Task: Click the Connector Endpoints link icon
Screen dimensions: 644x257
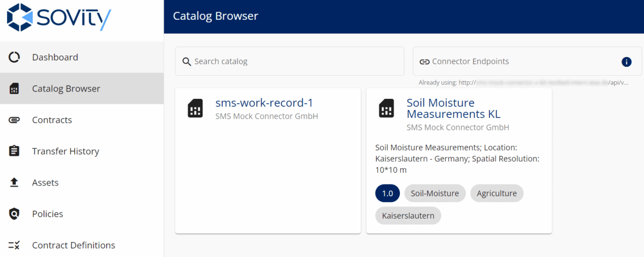Action: tap(425, 62)
